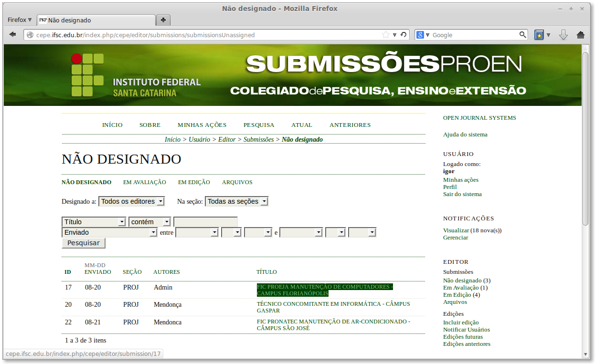
Task: Click the browser back arrow button
Action: coord(13,35)
